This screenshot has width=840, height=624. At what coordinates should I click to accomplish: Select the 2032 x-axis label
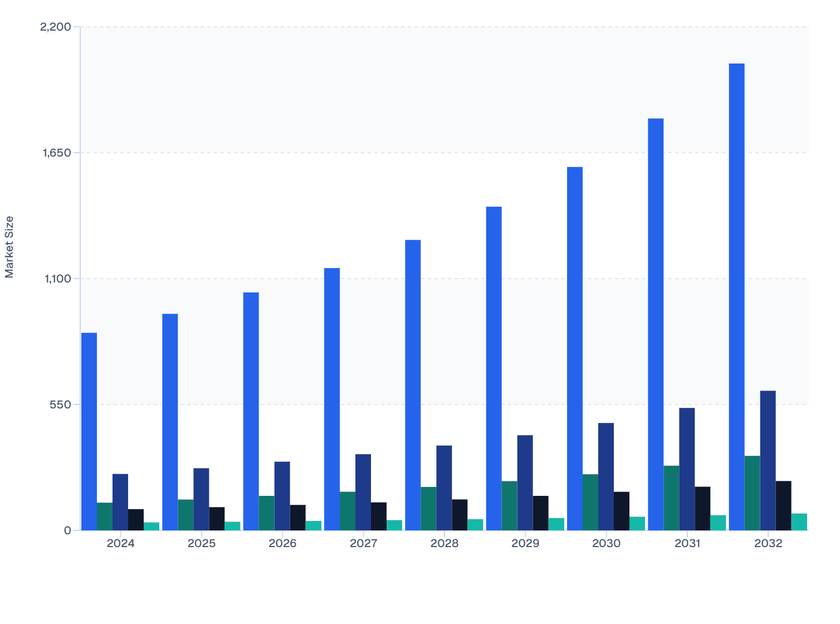tap(768, 543)
